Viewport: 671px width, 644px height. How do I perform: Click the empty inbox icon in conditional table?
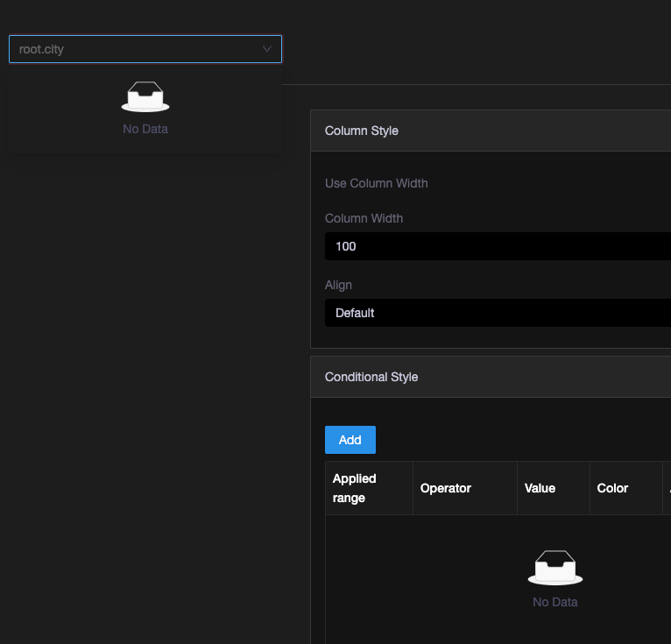coord(555,568)
